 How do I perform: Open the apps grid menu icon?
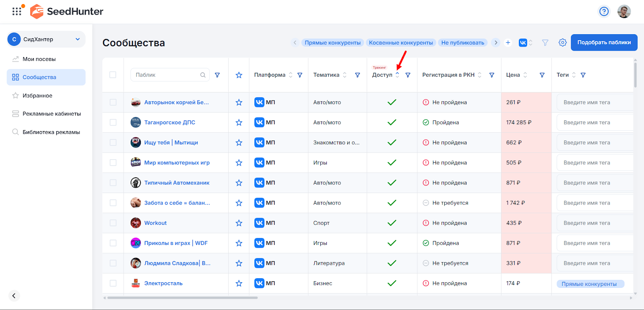[x=17, y=11]
